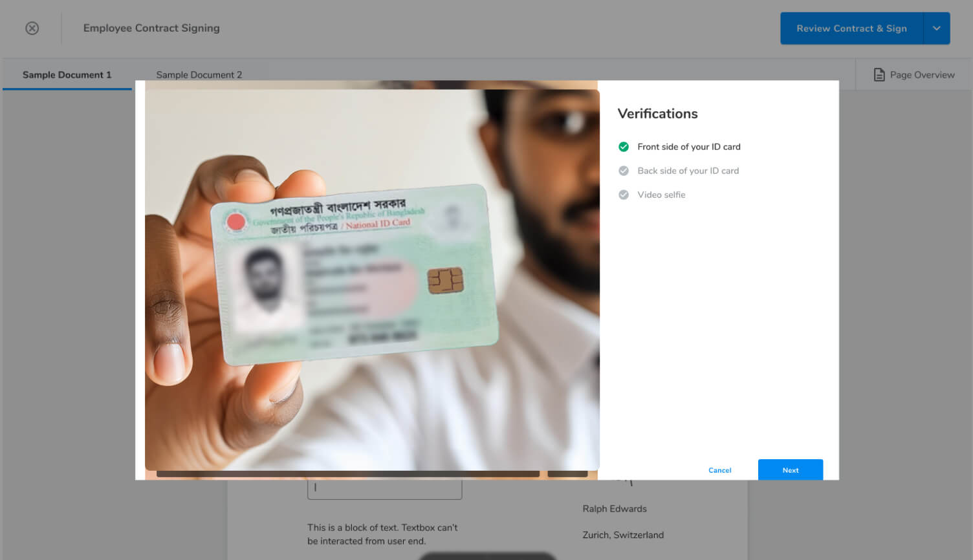Image resolution: width=973 pixels, height=560 pixels.
Task: Click the Cancel link in the dialog
Action: pos(719,470)
